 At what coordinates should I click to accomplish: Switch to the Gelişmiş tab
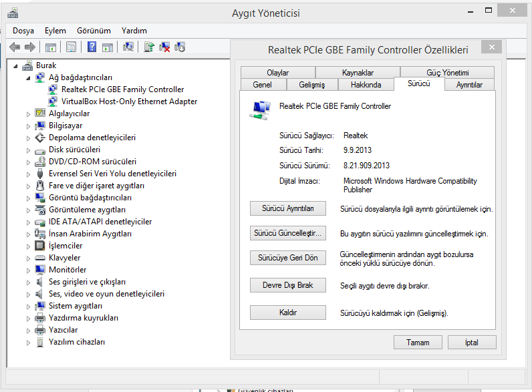point(312,84)
